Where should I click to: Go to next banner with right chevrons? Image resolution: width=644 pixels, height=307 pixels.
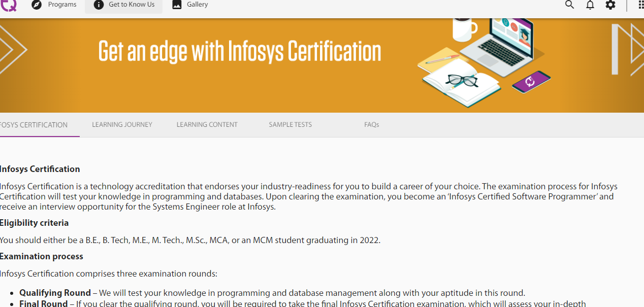[628, 49]
